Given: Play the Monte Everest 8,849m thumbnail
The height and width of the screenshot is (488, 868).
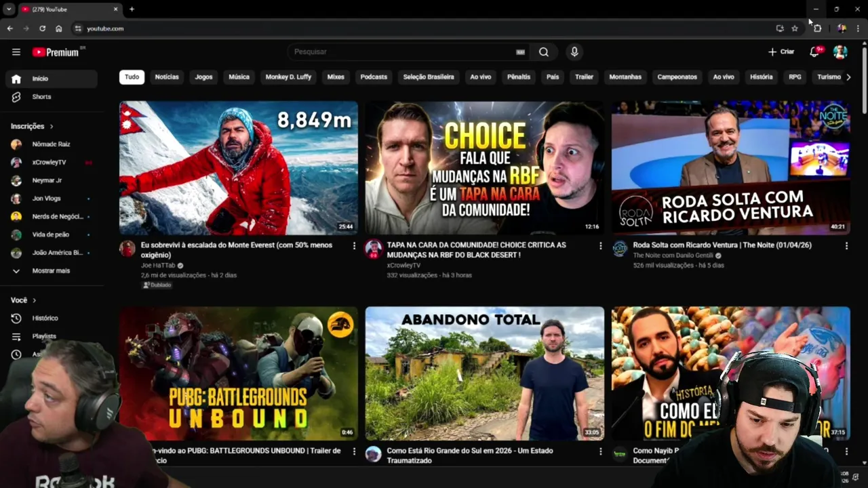Looking at the screenshot, I should click(x=239, y=168).
